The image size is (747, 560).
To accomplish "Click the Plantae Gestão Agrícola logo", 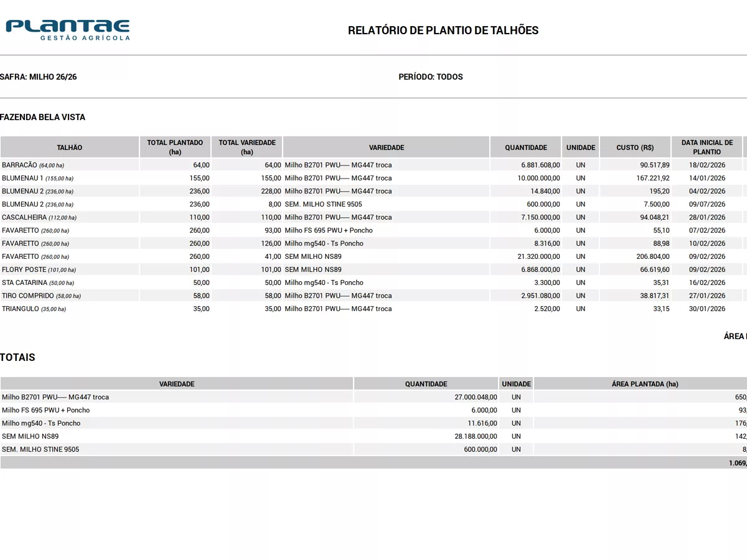I will [x=68, y=30].
